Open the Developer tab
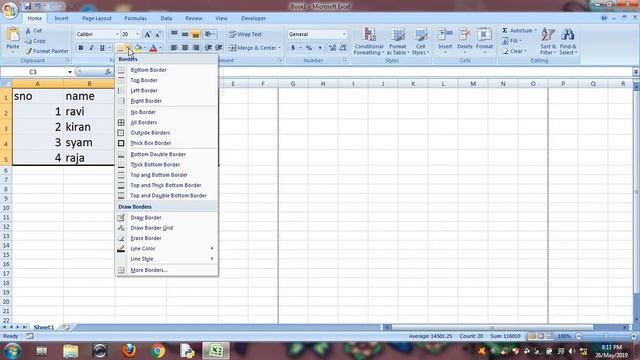This screenshot has height=360, width=640. [x=253, y=18]
